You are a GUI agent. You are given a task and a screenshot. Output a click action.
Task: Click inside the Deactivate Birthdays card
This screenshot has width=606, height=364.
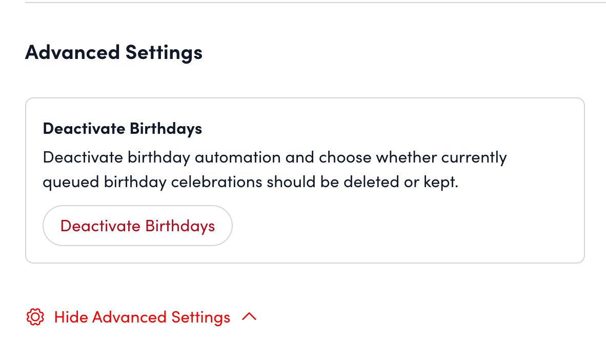pos(304,179)
